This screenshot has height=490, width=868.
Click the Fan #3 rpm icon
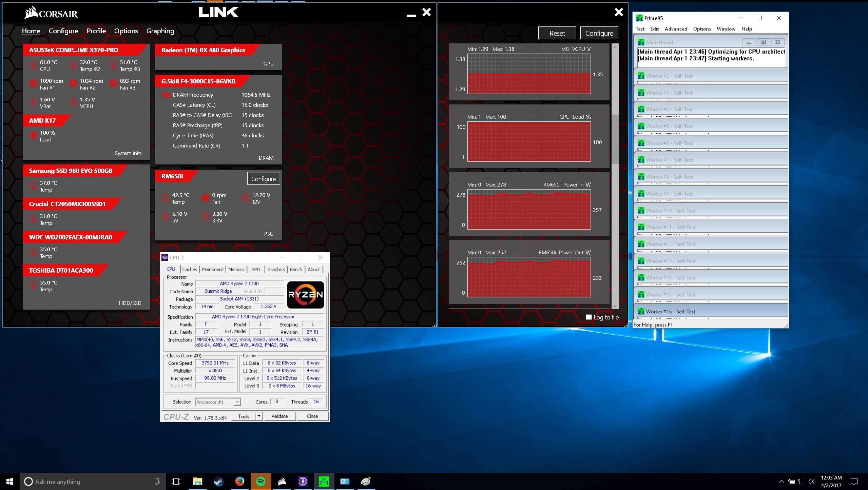pos(113,84)
